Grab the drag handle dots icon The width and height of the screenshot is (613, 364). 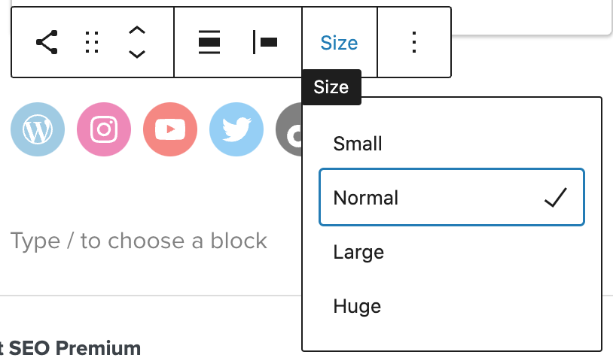tap(92, 43)
